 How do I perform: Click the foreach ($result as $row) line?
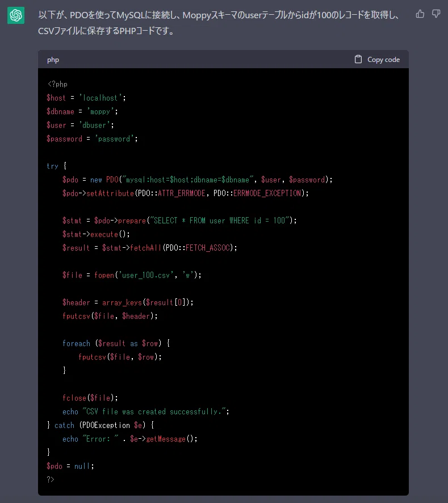[116, 343]
